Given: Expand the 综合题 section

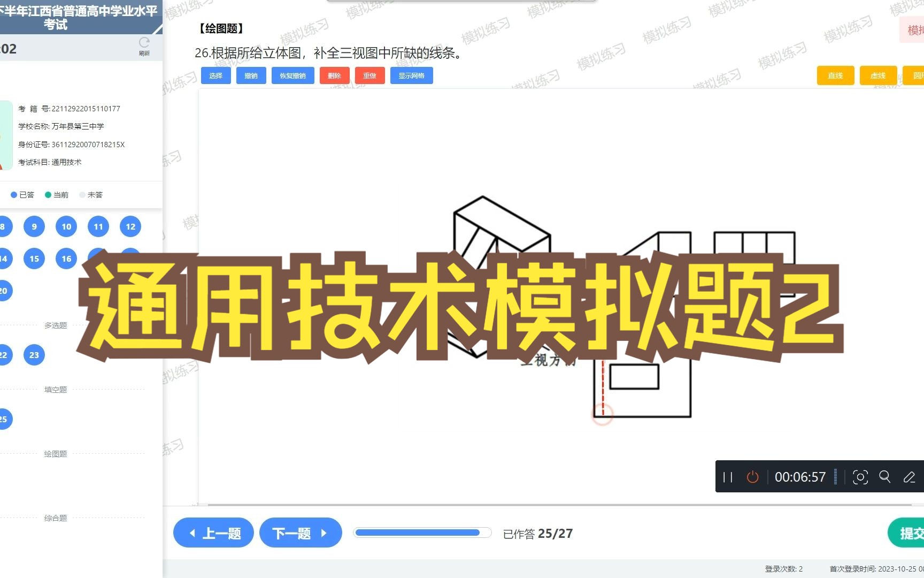Looking at the screenshot, I should pos(55,518).
